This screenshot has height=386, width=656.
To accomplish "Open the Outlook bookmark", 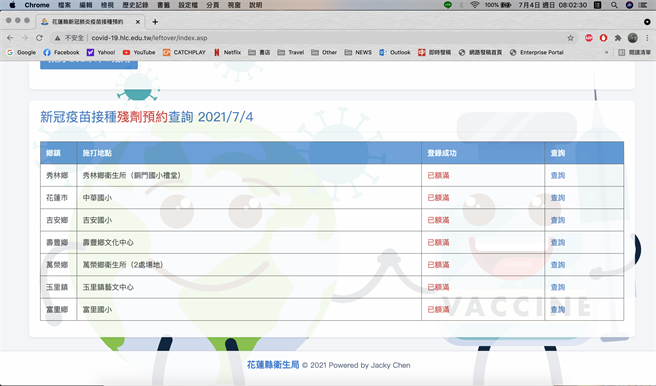I will (x=395, y=52).
